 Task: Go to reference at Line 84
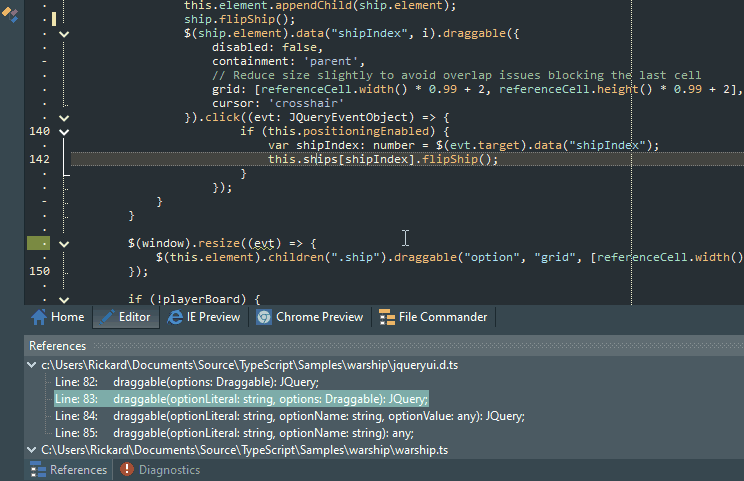point(289,416)
